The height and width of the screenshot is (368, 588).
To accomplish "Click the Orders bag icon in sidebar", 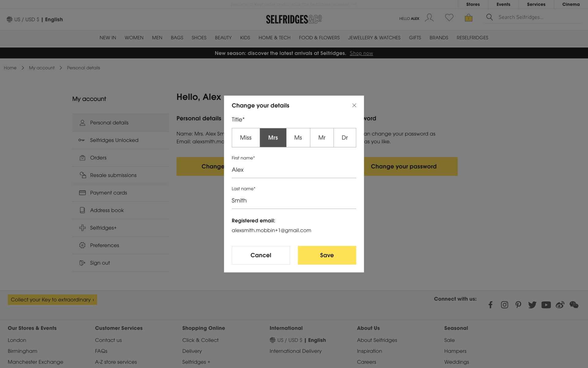I will (x=82, y=158).
